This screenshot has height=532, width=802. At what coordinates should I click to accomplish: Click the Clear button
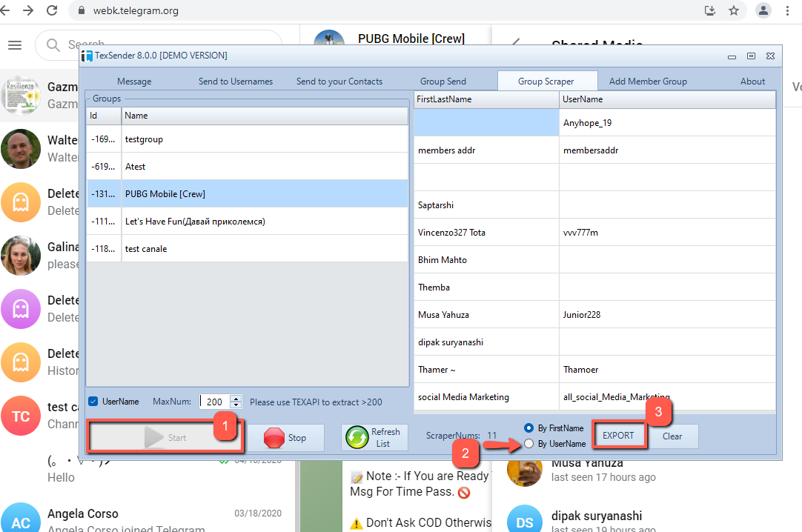coord(672,436)
